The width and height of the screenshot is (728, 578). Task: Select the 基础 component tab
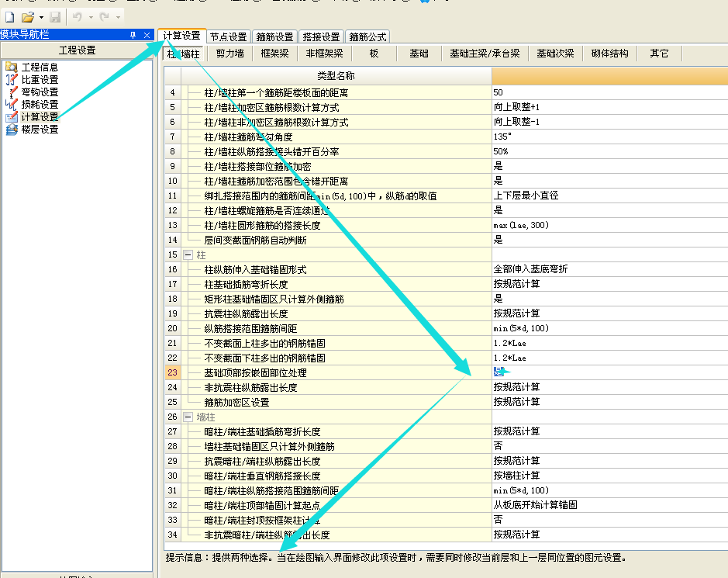click(x=419, y=54)
